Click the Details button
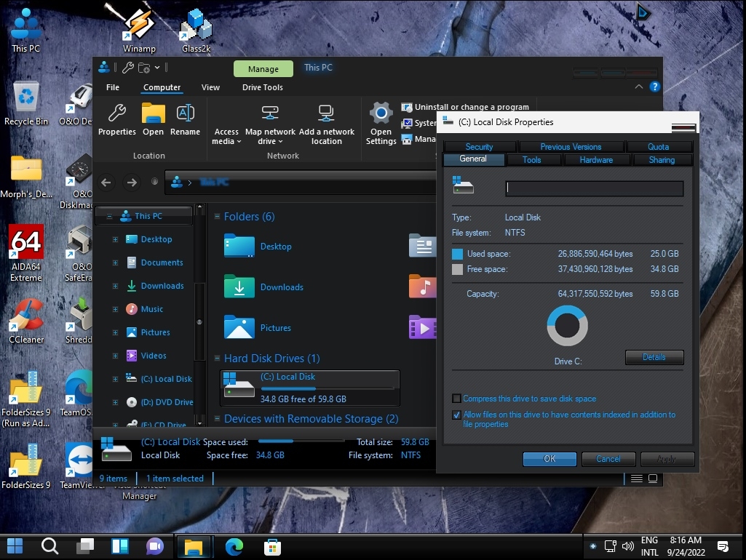746x560 pixels. (x=654, y=357)
